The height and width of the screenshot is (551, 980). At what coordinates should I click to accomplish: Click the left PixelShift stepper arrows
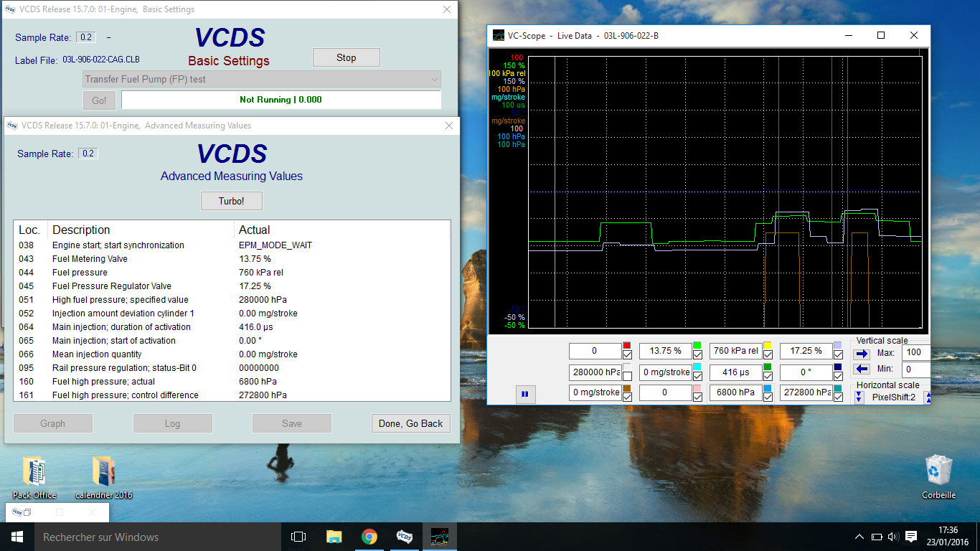(x=859, y=397)
